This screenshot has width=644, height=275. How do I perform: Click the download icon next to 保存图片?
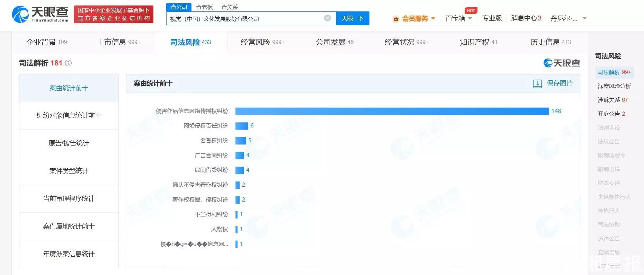537,83
